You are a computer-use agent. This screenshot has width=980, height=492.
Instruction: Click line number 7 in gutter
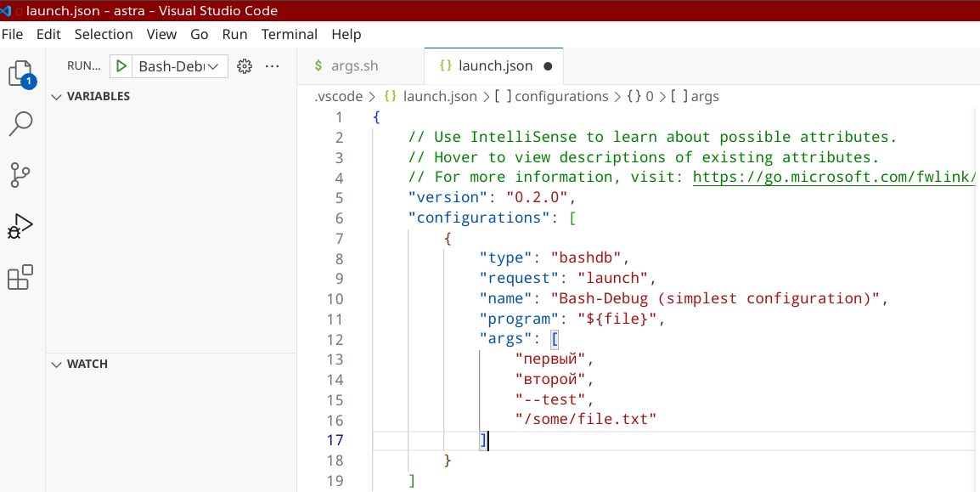point(340,239)
